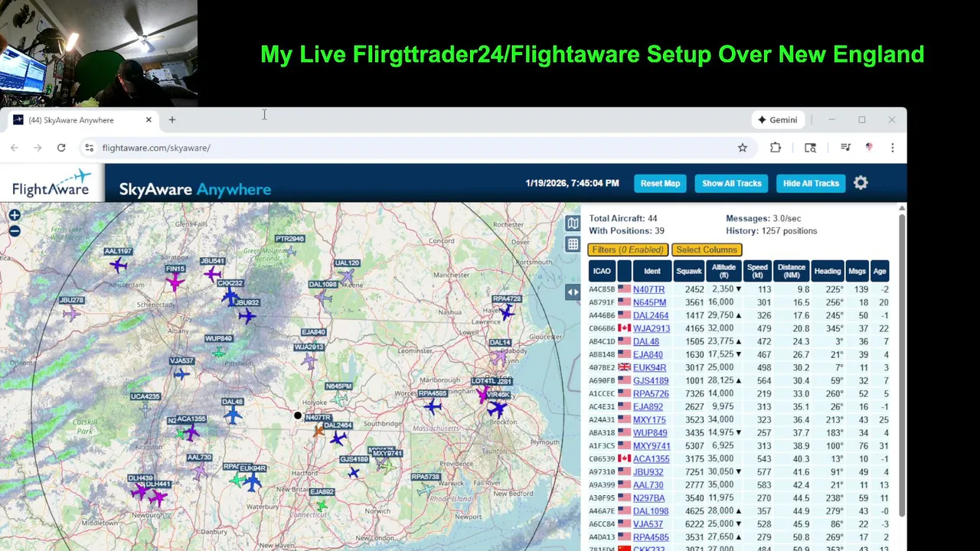Expand the Filters panel

pos(628,249)
